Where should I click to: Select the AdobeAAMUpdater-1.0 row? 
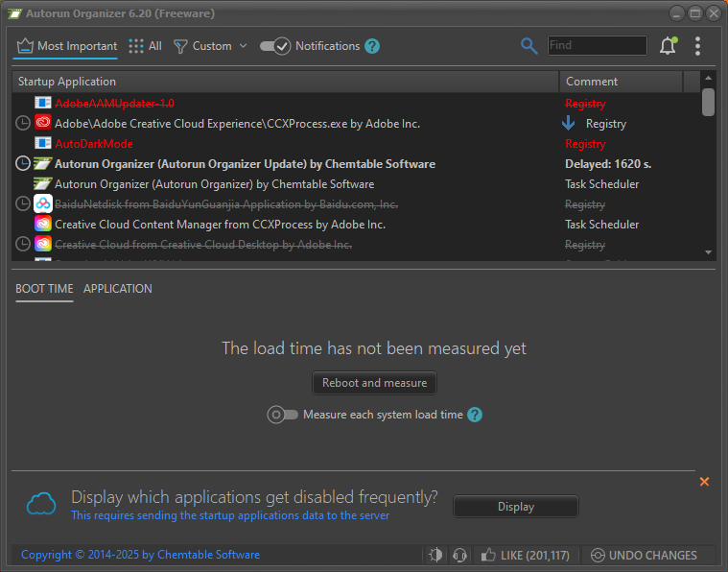point(357,103)
